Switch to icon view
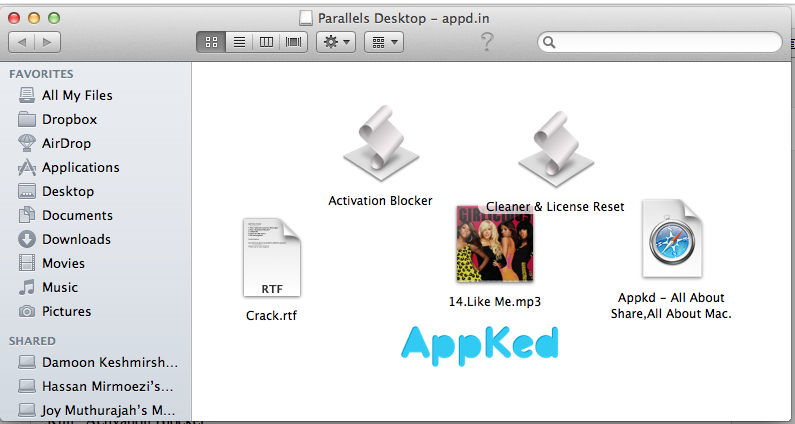 pyautogui.click(x=211, y=42)
